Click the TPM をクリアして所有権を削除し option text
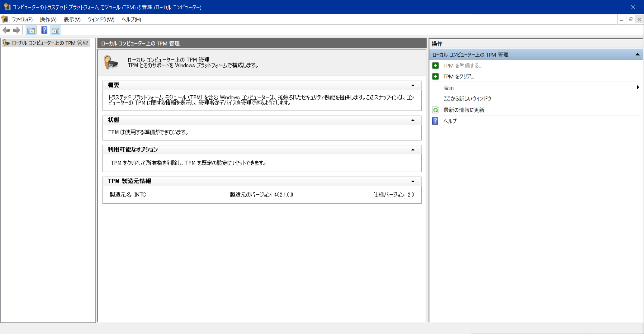The width and height of the screenshot is (644, 334). 188,163
